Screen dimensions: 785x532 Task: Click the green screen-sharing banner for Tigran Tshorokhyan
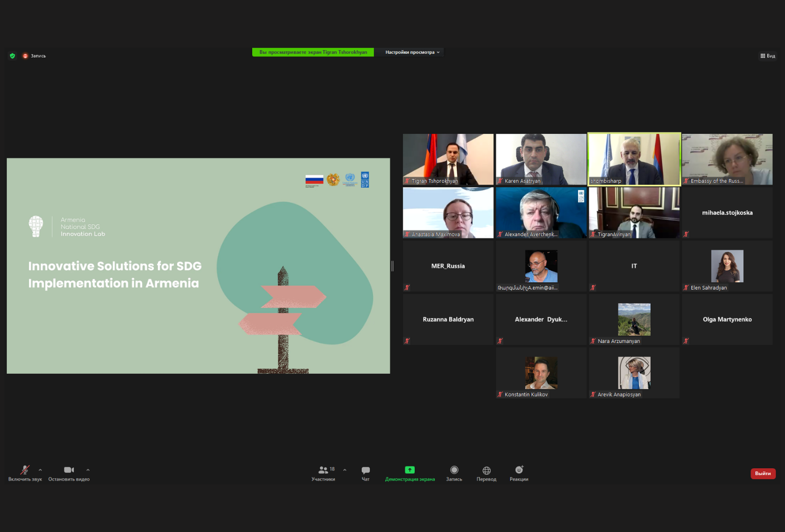pos(312,52)
